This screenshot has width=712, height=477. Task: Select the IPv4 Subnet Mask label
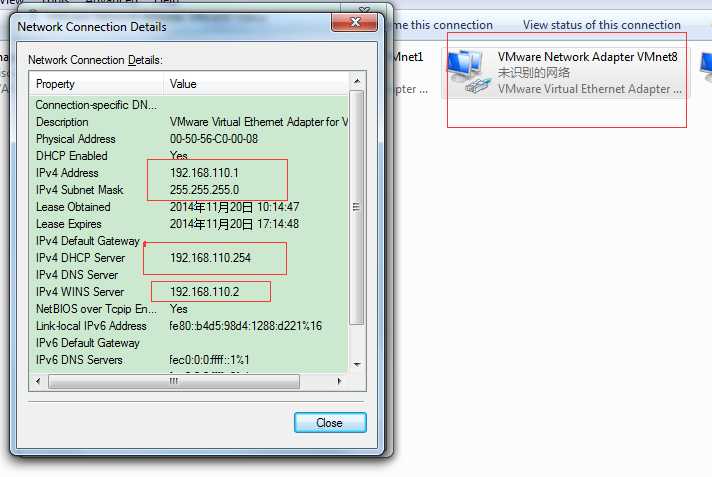tap(79, 190)
